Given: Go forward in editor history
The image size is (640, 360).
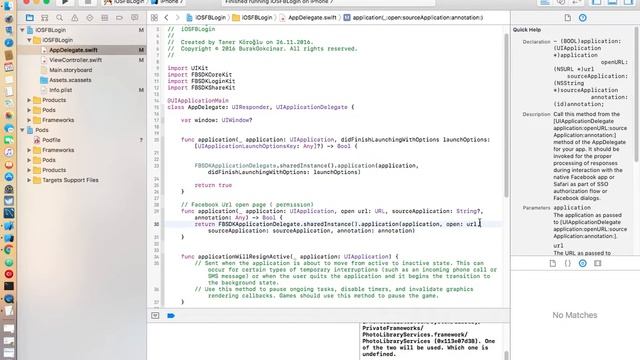Looking at the screenshot, I should click(x=178, y=18).
